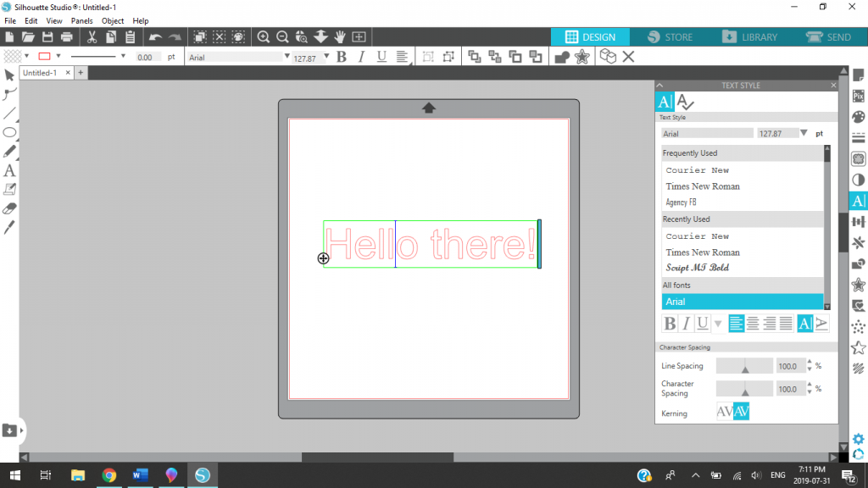This screenshot has height=488, width=868.
Task: Go to the Send tab
Action: 829,37
